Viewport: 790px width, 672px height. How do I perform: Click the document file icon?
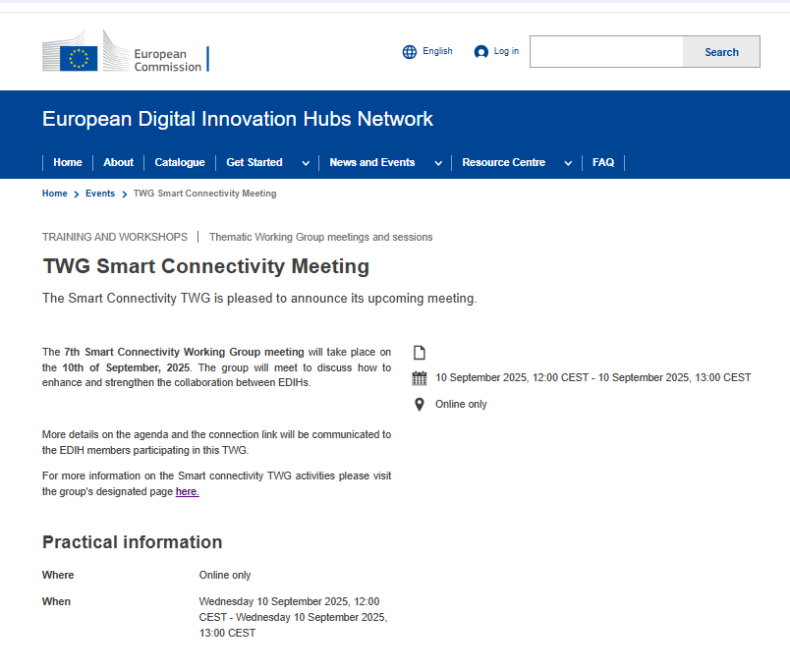[x=420, y=353]
